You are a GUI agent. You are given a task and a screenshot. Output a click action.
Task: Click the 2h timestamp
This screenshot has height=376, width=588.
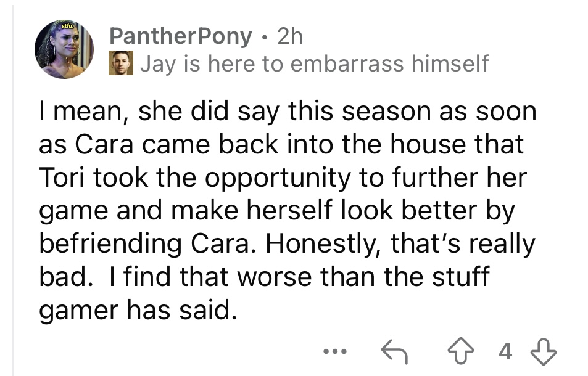[x=289, y=36]
